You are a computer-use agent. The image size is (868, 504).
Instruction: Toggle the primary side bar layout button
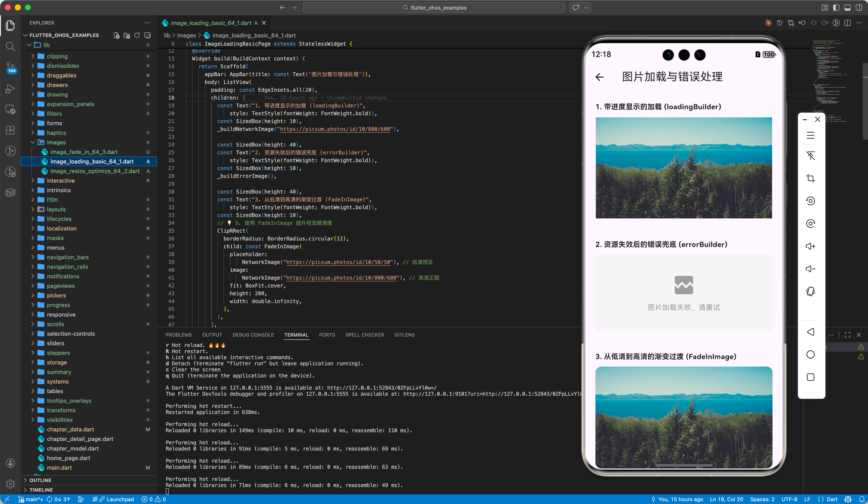click(836, 8)
